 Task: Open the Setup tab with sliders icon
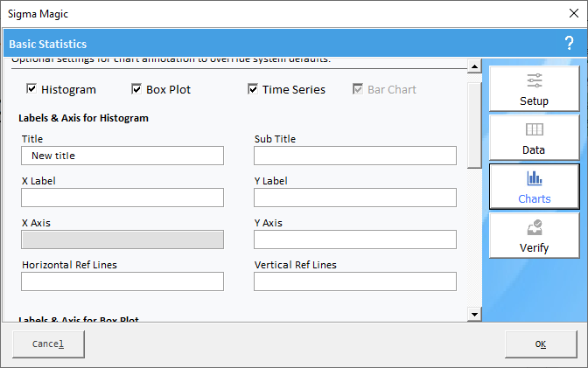(534, 90)
